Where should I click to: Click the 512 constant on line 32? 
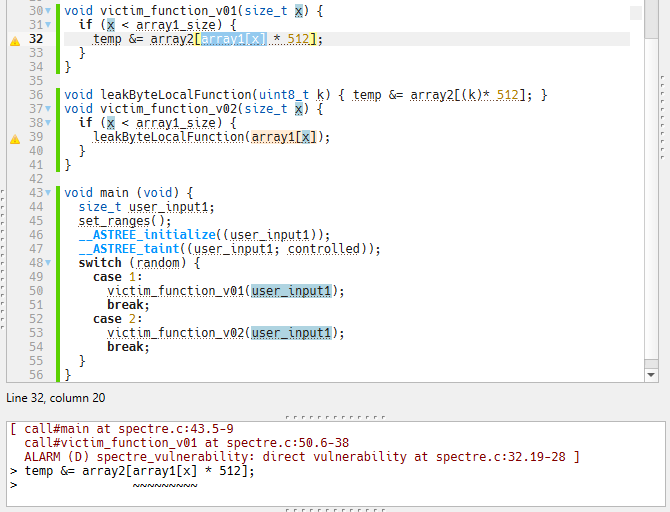[x=298, y=39]
